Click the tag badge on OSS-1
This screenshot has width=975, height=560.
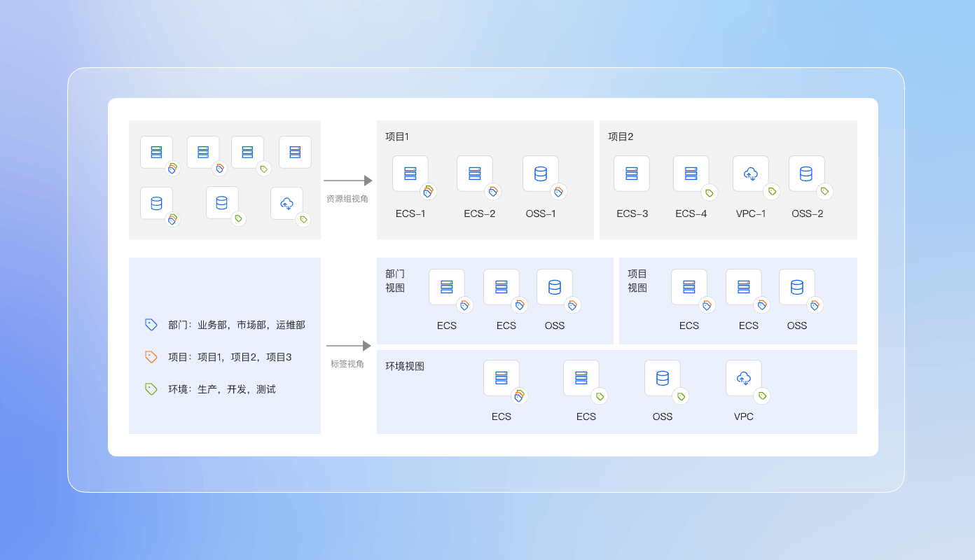pos(558,191)
